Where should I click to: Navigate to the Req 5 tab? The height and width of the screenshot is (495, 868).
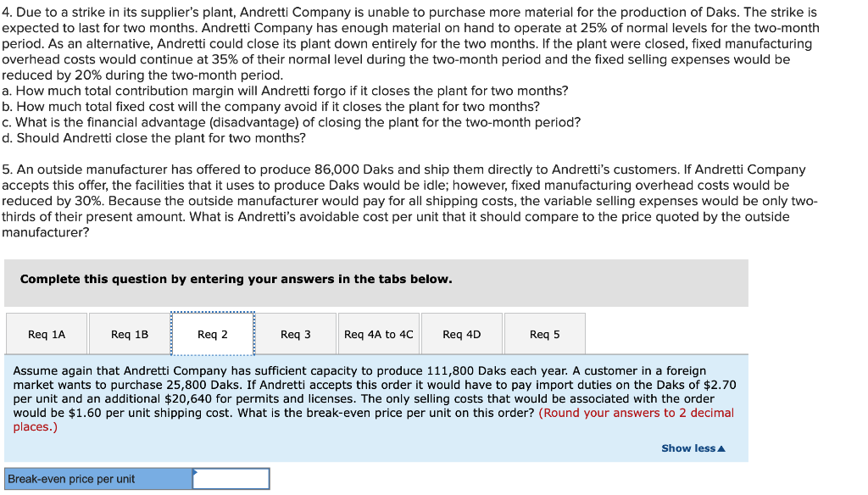coord(544,333)
